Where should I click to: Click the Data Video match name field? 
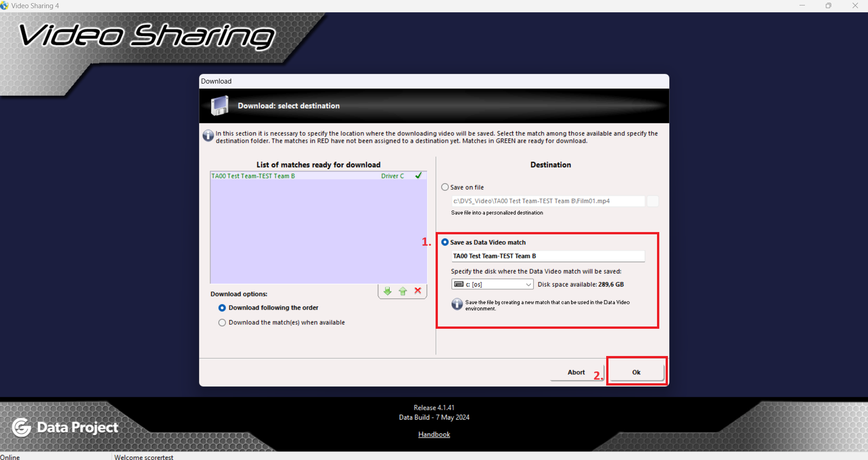pos(548,256)
